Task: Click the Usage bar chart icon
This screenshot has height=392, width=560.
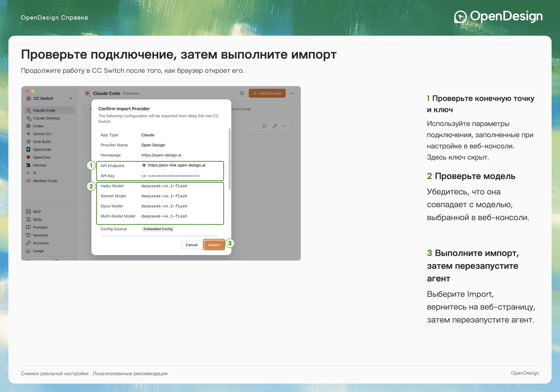Action: [28, 251]
